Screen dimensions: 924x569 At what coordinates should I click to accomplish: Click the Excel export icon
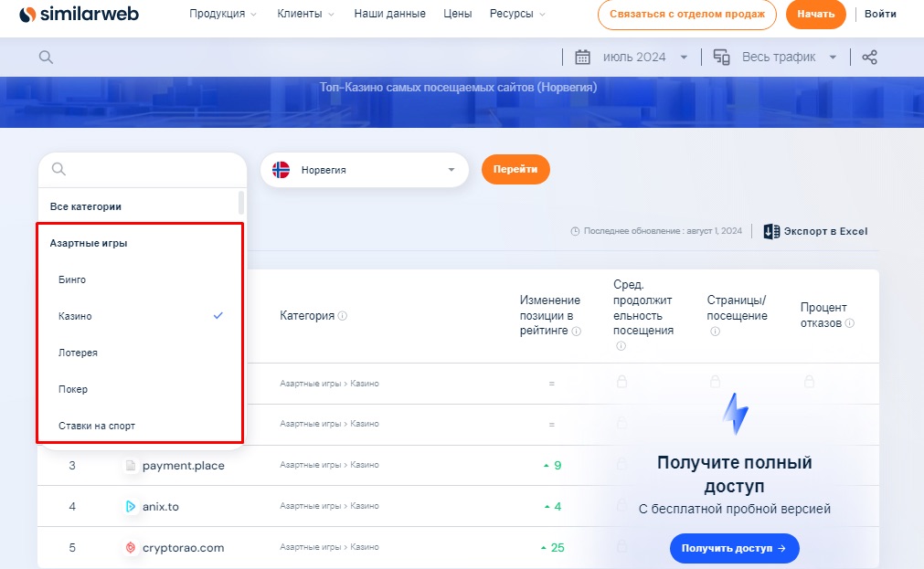(771, 231)
